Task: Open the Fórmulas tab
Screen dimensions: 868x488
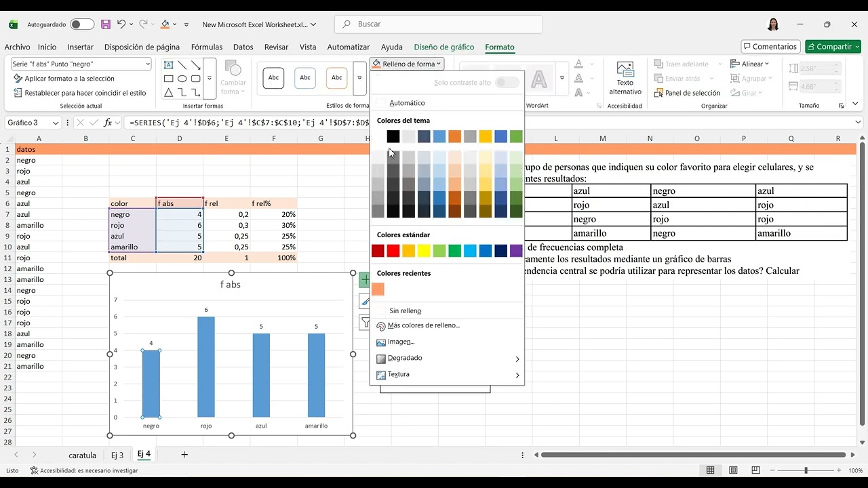Action: pos(207,47)
